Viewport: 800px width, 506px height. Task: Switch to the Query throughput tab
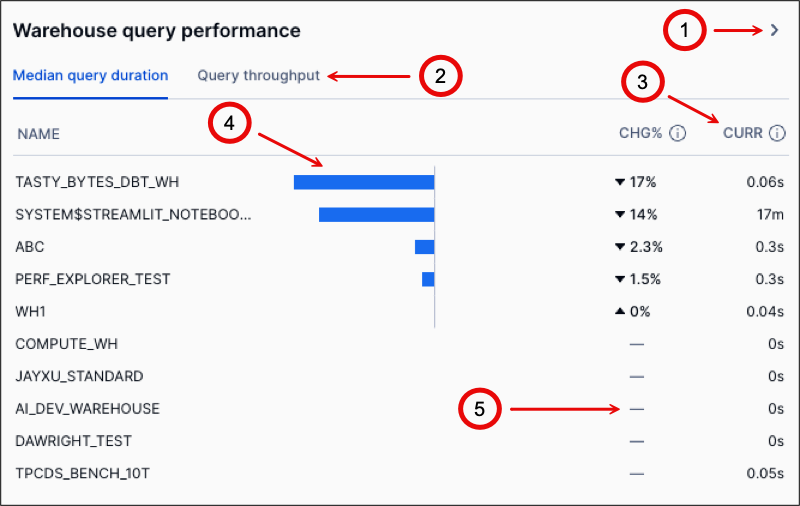(x=259, y=75)
